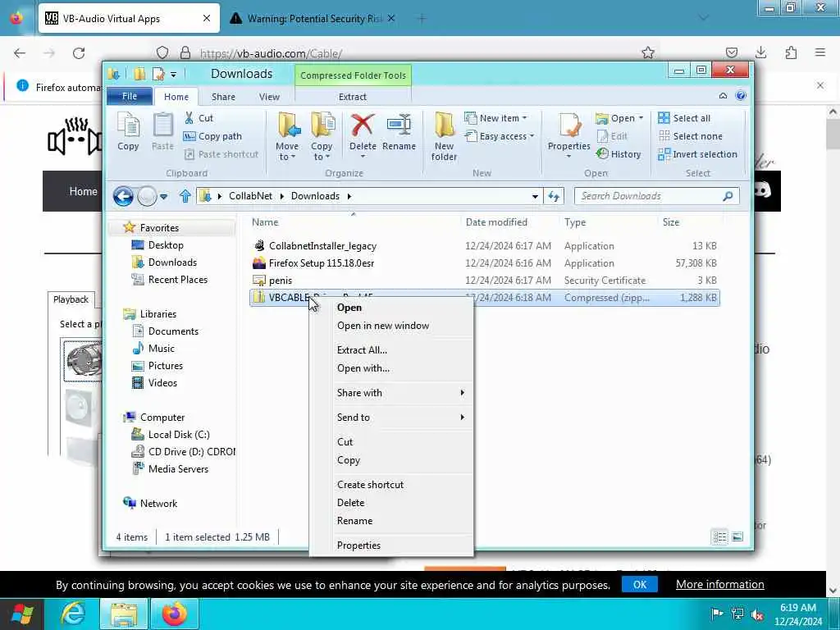Click the Rename ribbon icon

[x=399, y=126]
